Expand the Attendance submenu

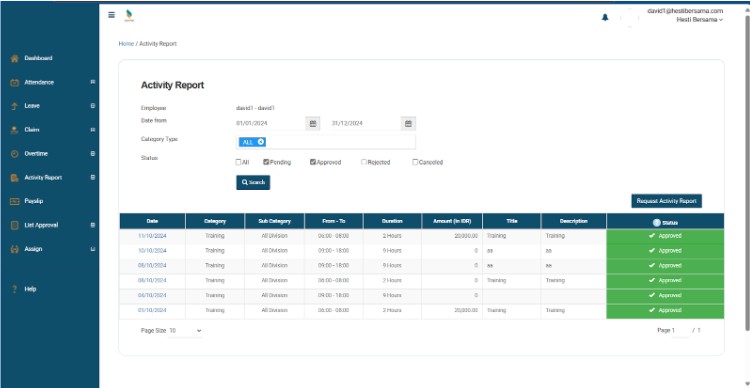point(93,82)
